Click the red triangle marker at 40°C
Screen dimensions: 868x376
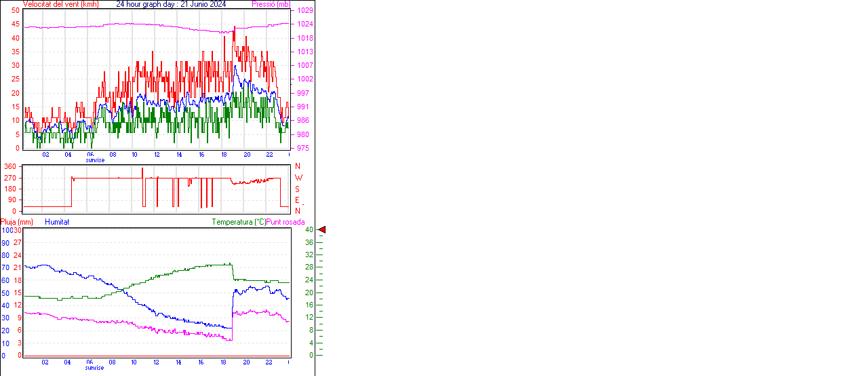coord(322,230)
